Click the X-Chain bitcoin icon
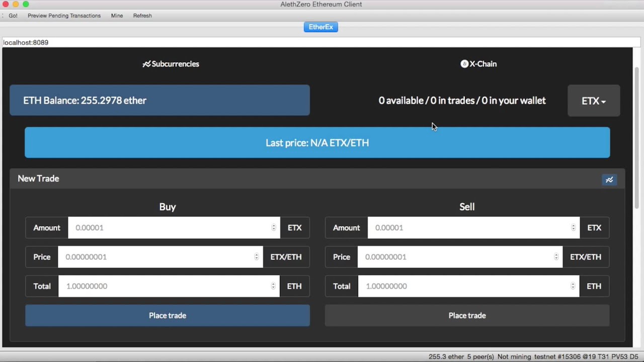Viewport: 644px width, 362px height. tap(464, 64)
